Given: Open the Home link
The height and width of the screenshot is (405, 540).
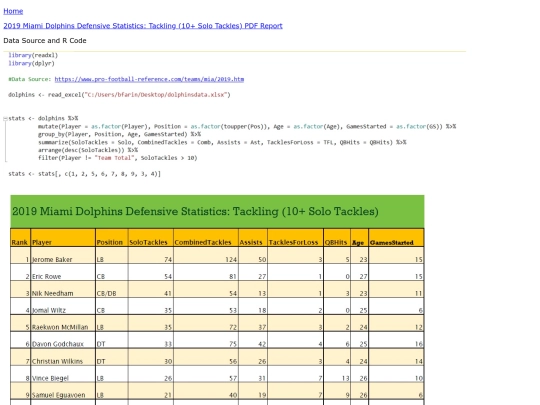Looking at the screenshot, I should click(13, 11).
